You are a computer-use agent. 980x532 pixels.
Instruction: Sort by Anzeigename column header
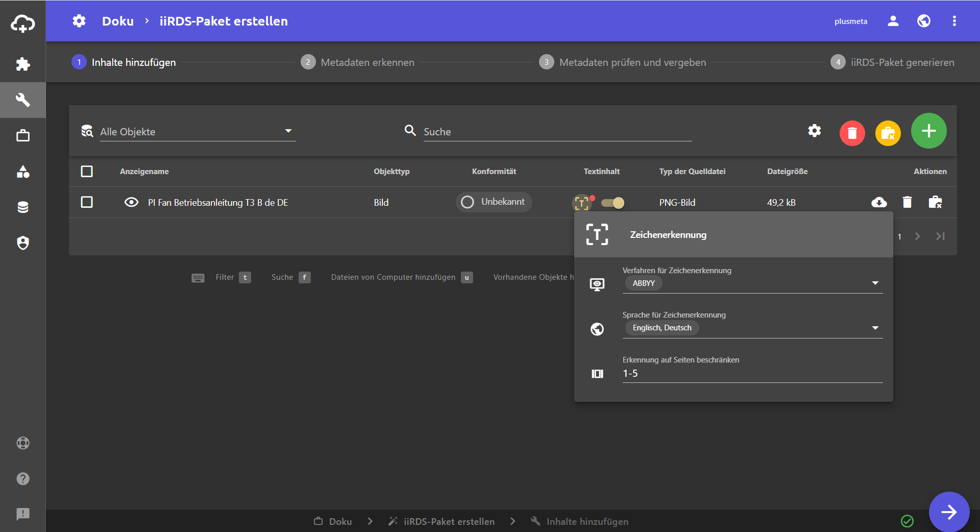tap(144, 172)
